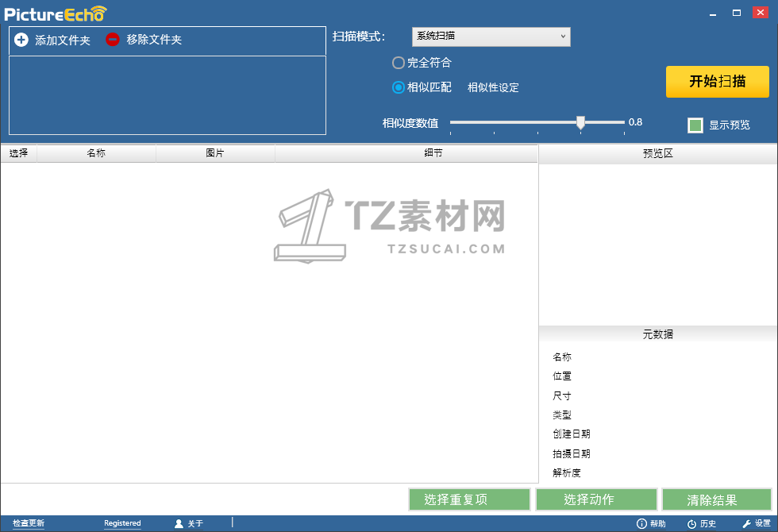Viewport: 778px width, 532px height.
Task: Click the 解析度 metadata label
Action: click(x=567, y=473)
